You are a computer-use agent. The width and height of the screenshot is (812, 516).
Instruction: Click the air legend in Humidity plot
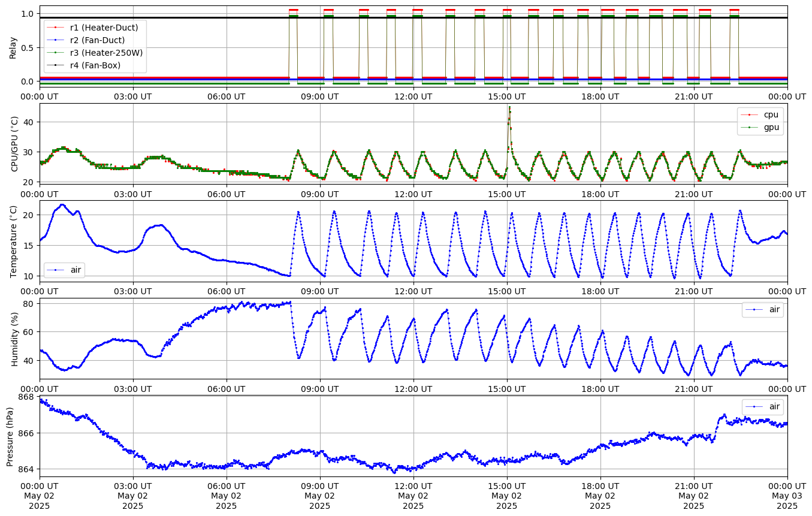click(762, 309)
